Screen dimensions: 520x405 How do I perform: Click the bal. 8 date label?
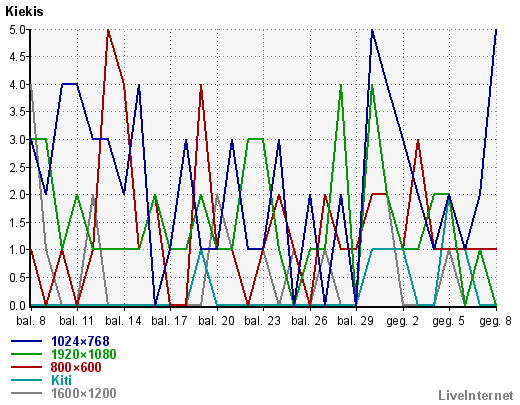(31, 321)
